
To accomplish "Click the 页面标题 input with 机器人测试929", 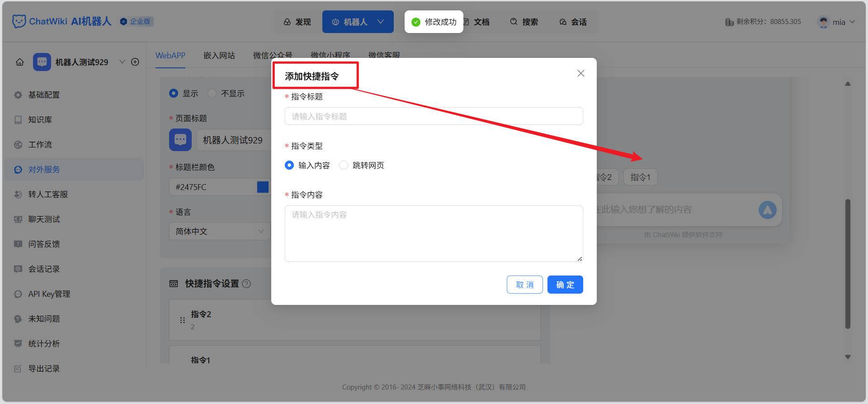I will pos(234,140).
